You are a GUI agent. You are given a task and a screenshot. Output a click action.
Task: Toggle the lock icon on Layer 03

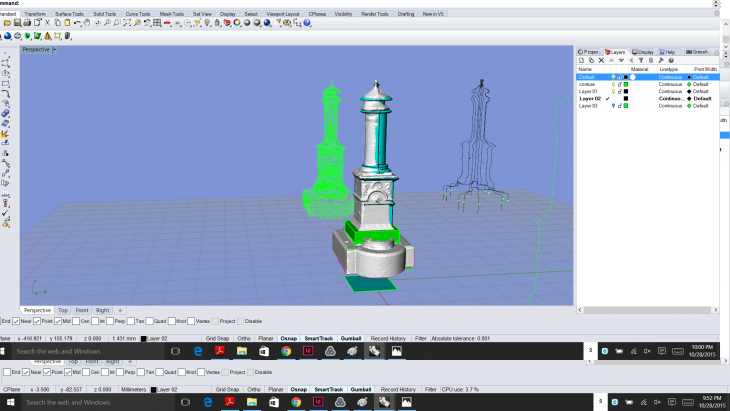(619, 105)
